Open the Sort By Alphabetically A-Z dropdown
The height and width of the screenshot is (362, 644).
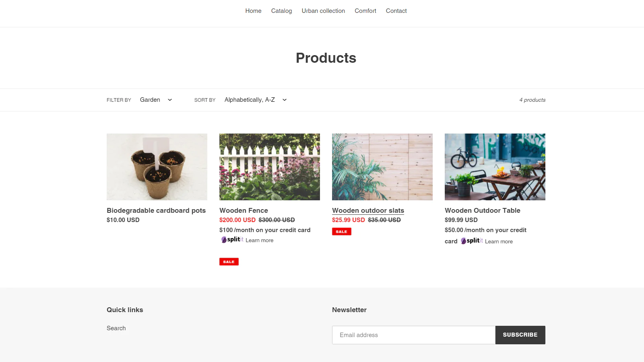[256, 100]
